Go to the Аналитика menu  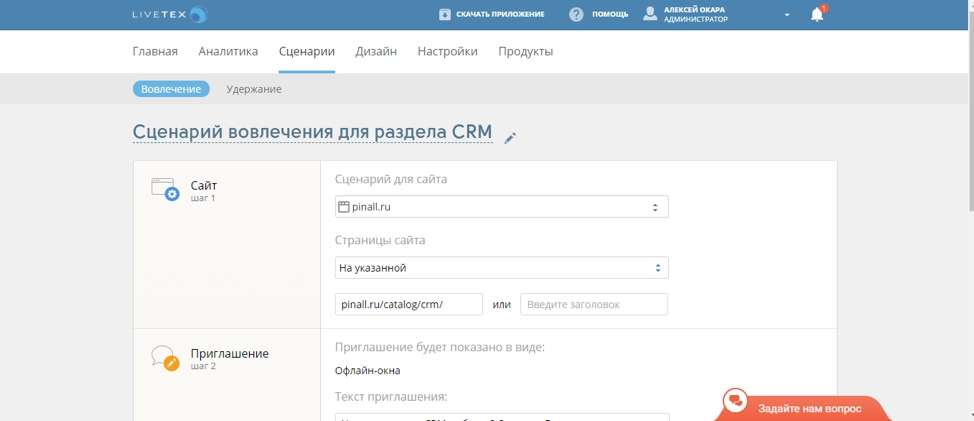(x=228, y=52)
